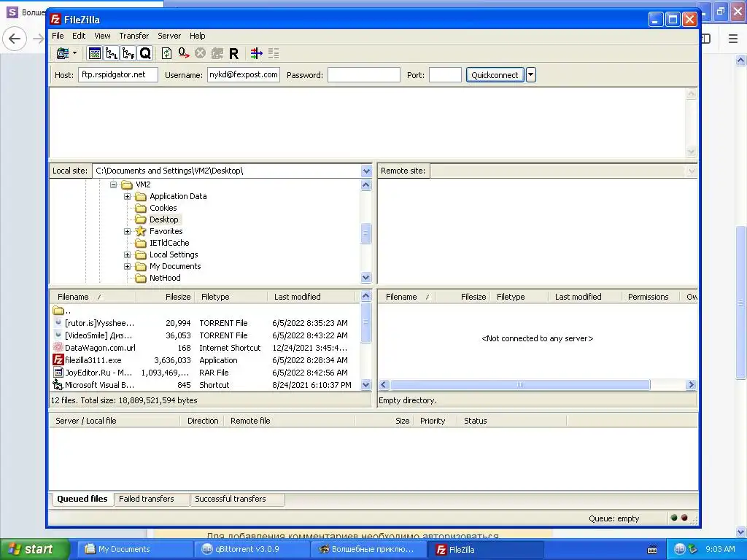Select Microsoft Visual B shortcut row
The image size is (747, 560).
pyautogui.click(x=203, y=385)
